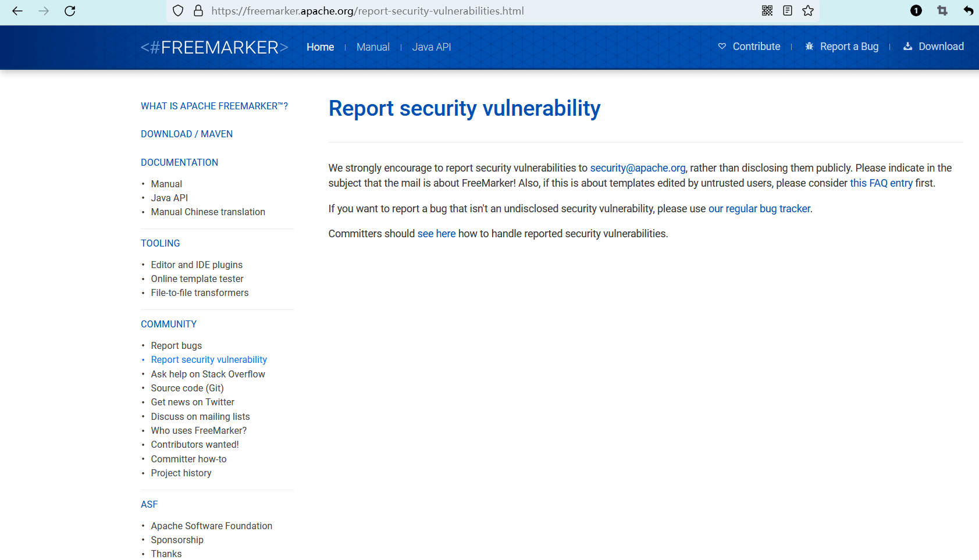
Task: Reload the page with refresh icon
Action: tap(70, 11)
